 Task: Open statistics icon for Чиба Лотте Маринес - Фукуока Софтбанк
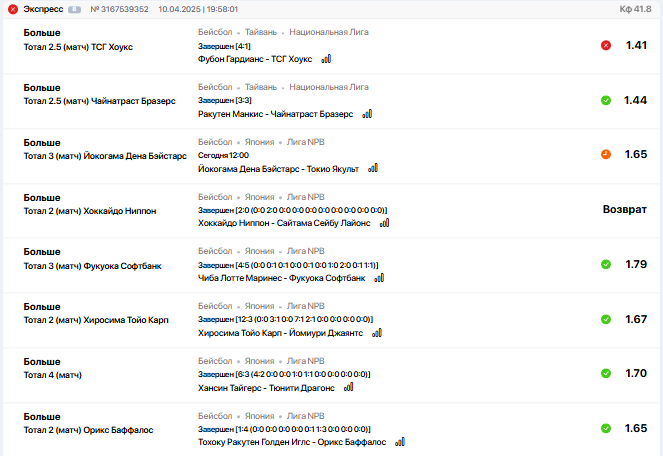(x=379, y=278)
